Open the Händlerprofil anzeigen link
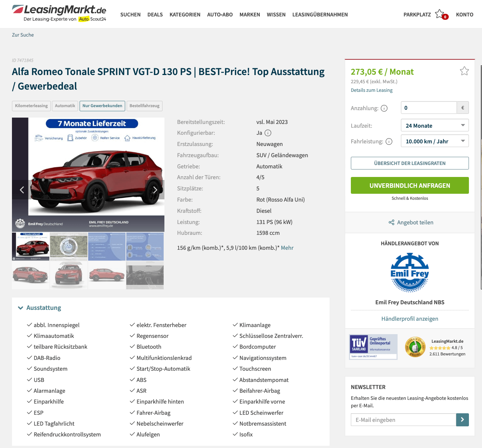The width and height of the screenshot is (482, 448). [x=410, y=319]
